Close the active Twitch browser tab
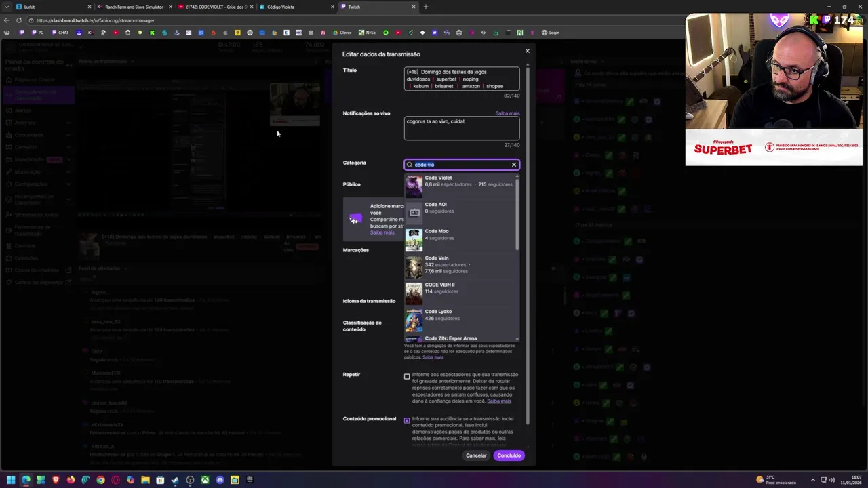Image resolution: width=868 pixels, height=488 pixels. [x=414, y=7]
